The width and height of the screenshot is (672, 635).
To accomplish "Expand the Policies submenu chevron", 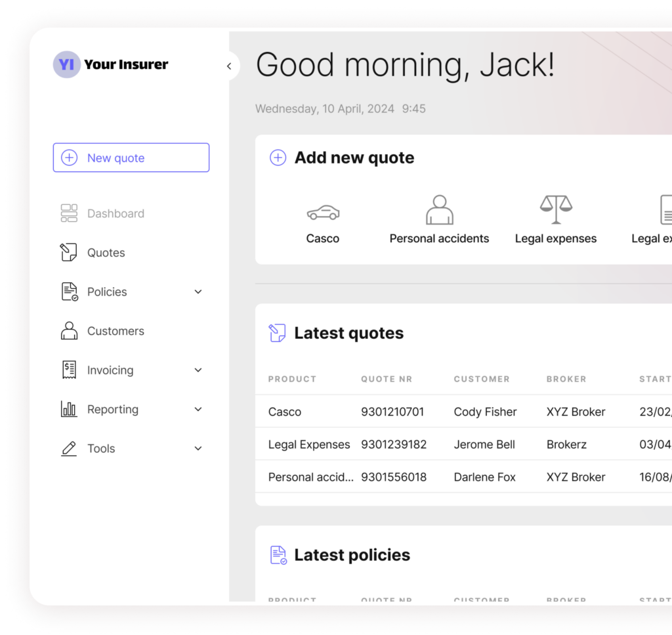I will click(x=198, y=292).
